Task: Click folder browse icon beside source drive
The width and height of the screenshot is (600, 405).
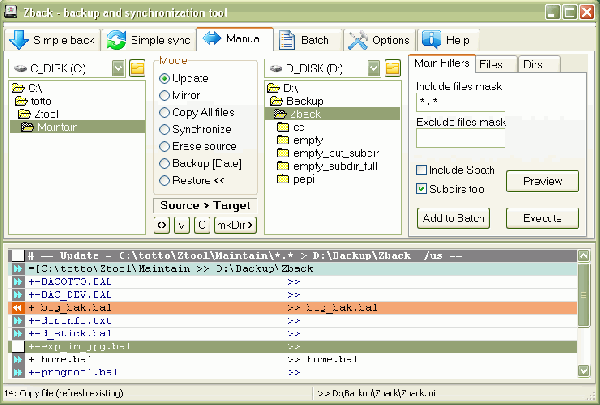Action: 138,68
